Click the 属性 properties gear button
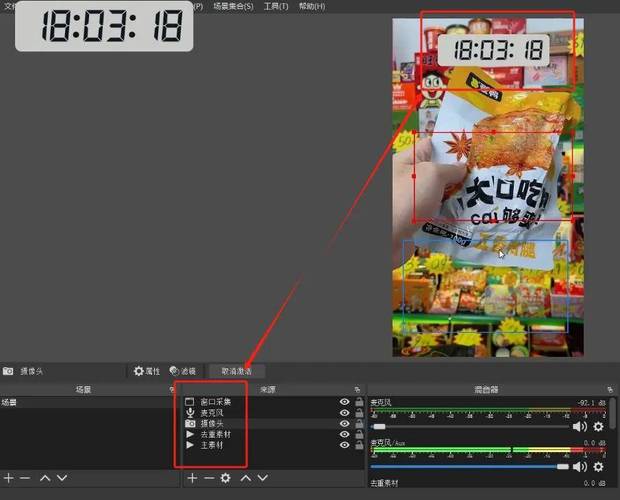Viewport: 620px width, 500px height. tap(147, 371)
